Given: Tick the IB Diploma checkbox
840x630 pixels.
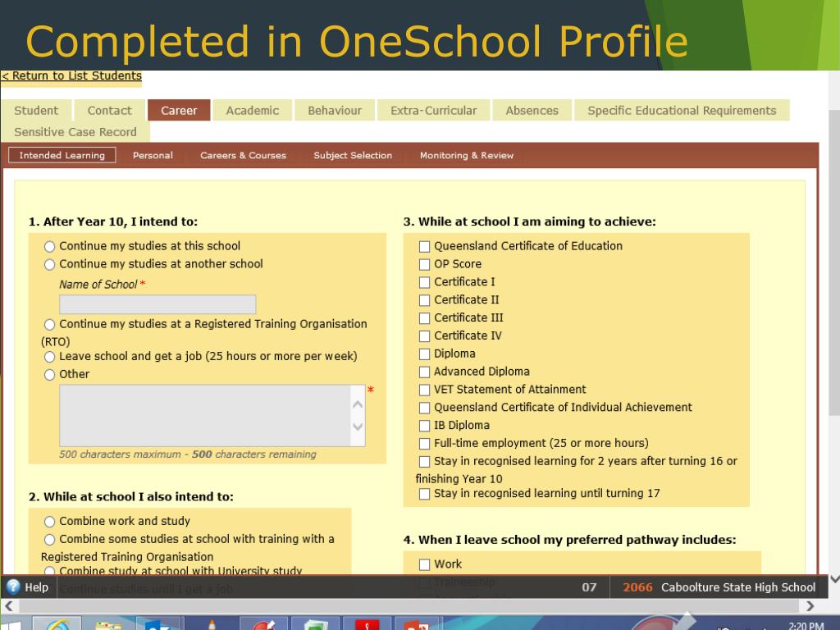Looking at the screenshot, I should tap(424, 426).
